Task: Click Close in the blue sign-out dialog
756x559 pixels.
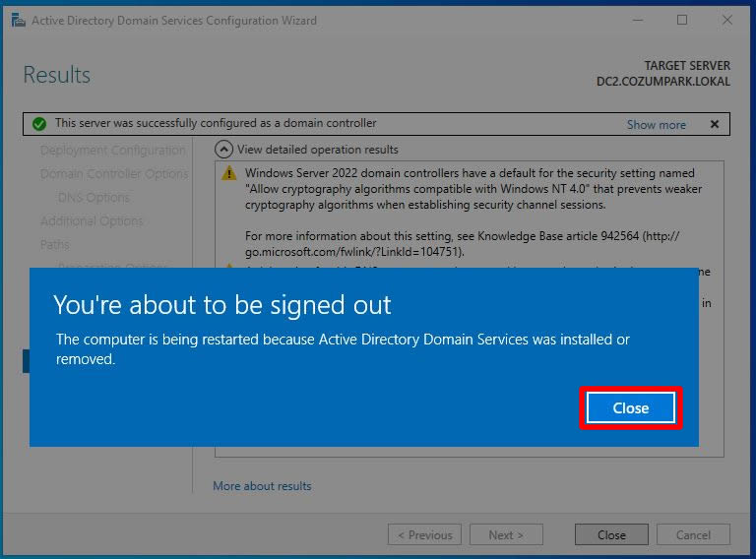Action: tap(630, 407)
